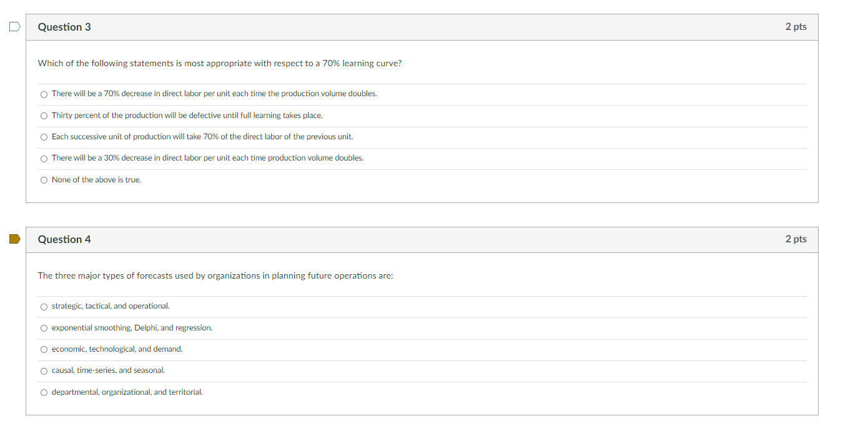
Task: Click the '2 pts' label for Question 3
Action: (796, 27)
